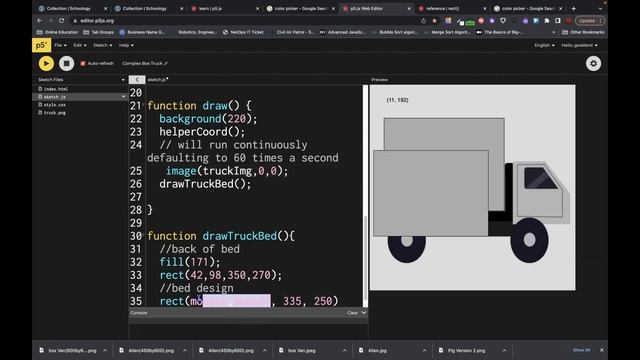
Task: Open options arrow for Alien.jpg download
Action: point(424,350)
